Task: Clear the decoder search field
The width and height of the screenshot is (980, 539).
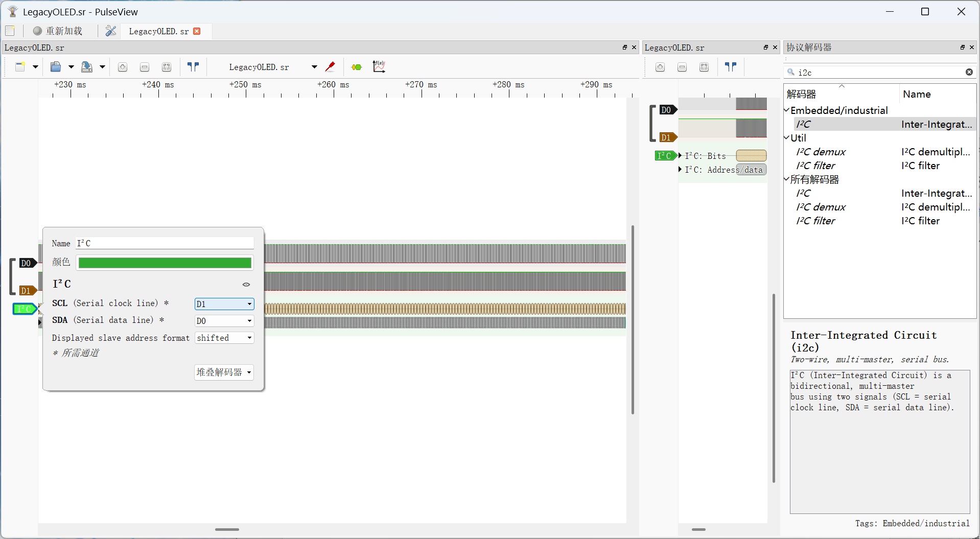Action: [x=969, y=72]
